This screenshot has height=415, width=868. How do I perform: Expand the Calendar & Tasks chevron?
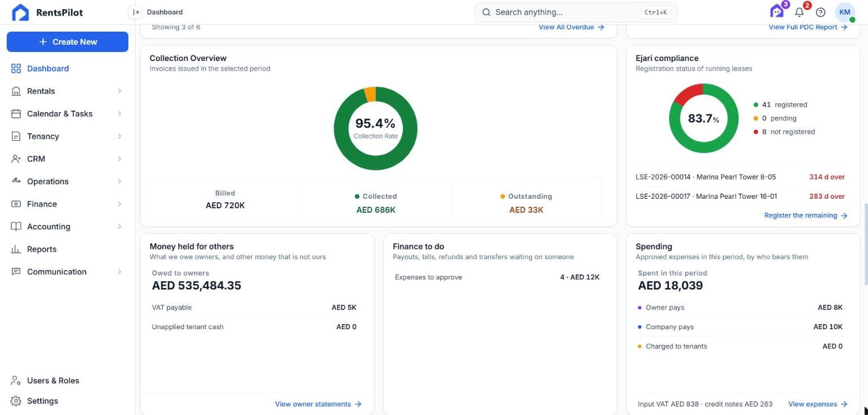[119, 113]
